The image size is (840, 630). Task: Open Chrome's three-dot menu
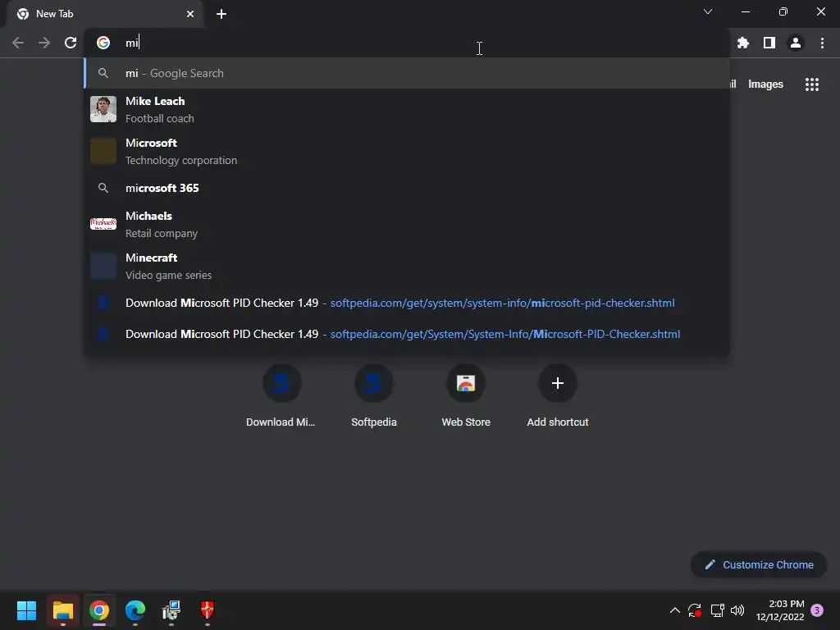tap(822, 43)
